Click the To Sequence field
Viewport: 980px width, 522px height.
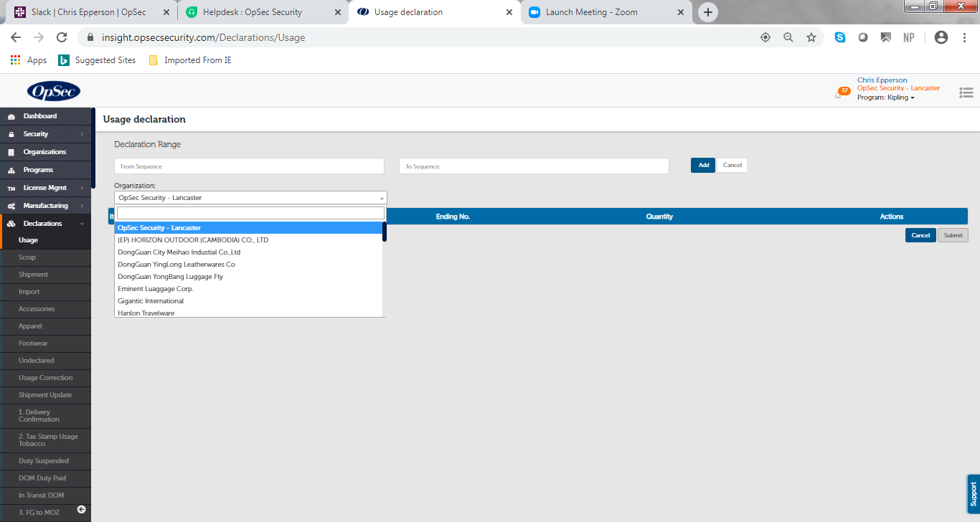click(x=534, y=166)
